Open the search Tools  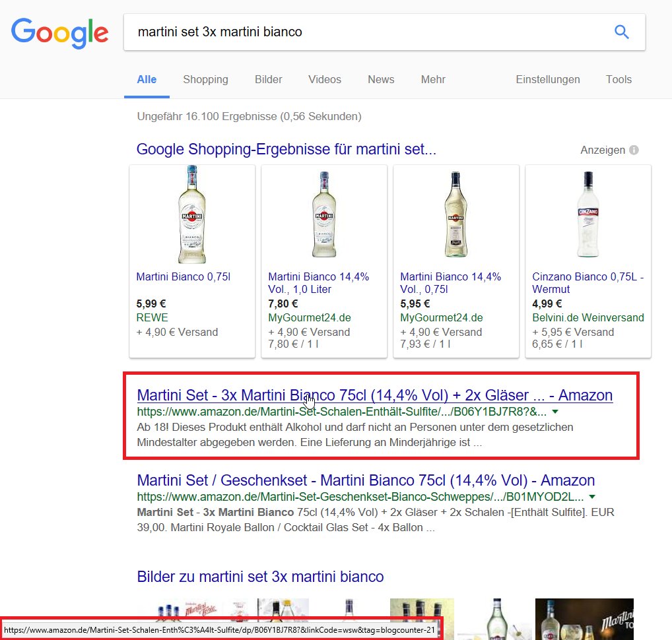(619, 80)
